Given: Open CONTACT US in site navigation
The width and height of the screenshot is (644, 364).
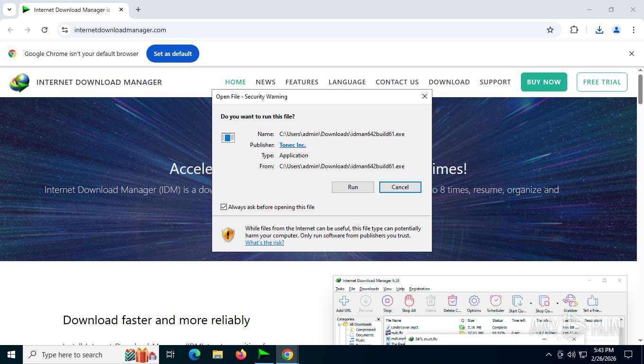Looking at the screenshot, I should point(397,82).
